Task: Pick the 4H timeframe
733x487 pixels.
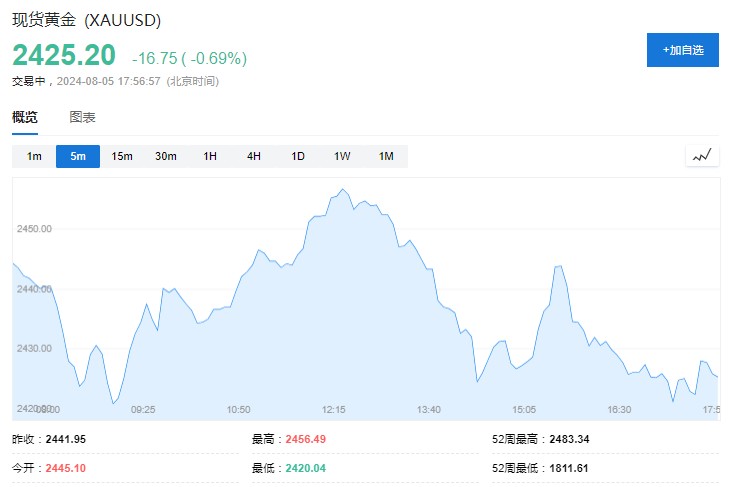Action: click(254, 156)
